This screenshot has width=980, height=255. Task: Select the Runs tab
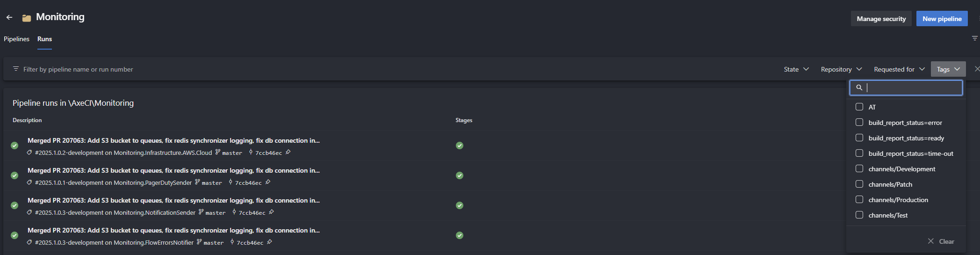click(x=44, y=39)
